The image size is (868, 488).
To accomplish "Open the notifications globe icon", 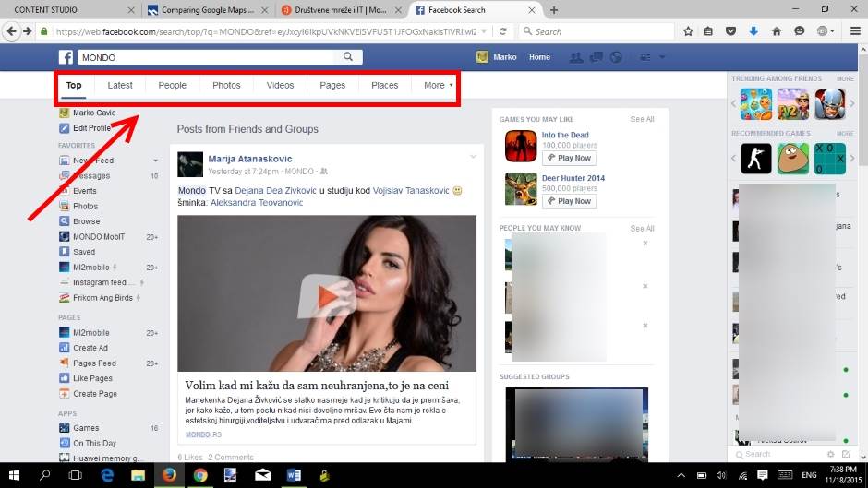I will pos(616,57).
